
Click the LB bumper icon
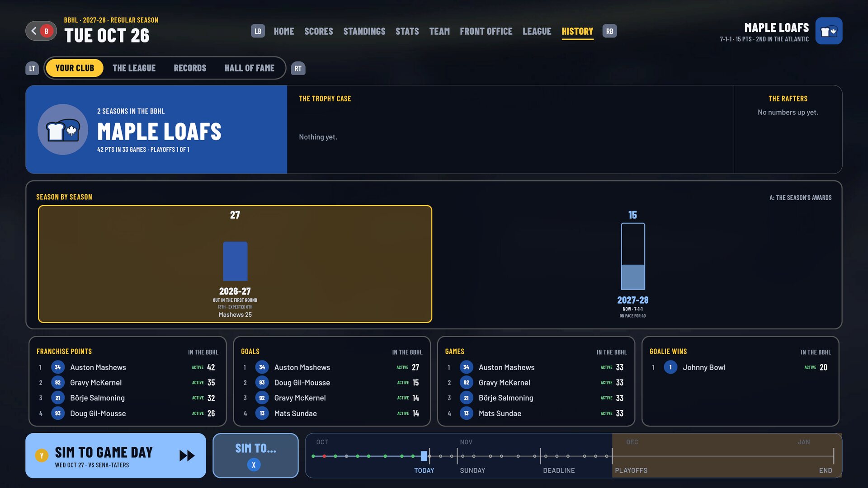pyautogui.click(x=258, y=31)
